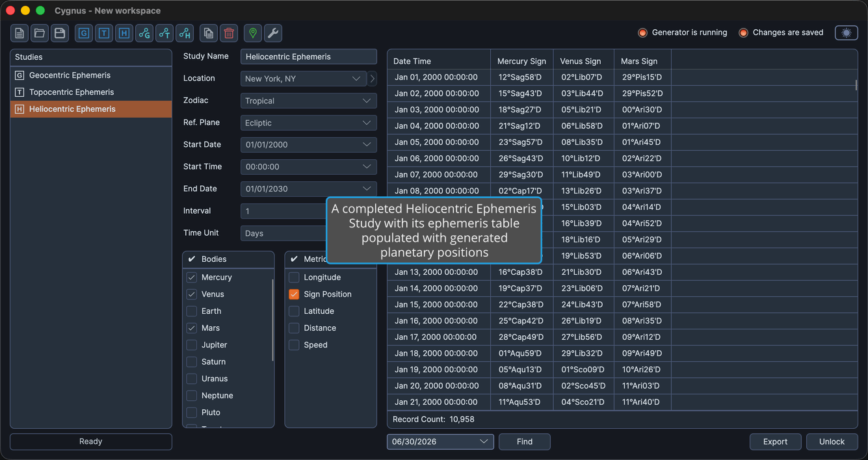The image size is (868, 460).
Task: Focus the Study Name field
Action: [x=309, y=57]
